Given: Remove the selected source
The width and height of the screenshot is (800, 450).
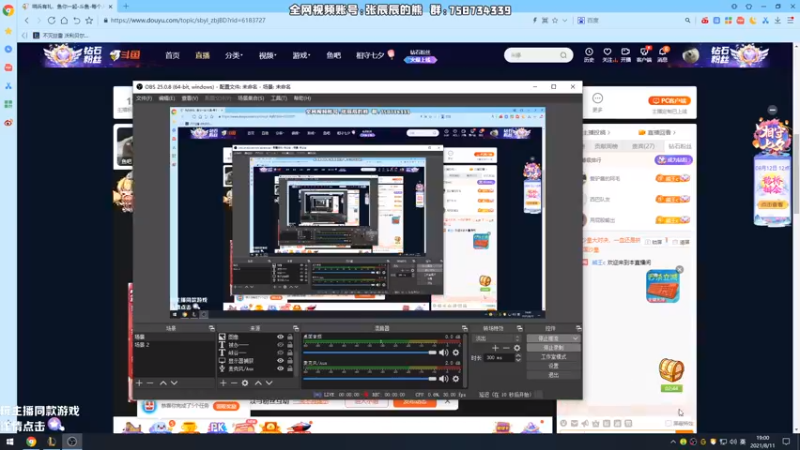Looking at the screenshot, I should (234, 383).
